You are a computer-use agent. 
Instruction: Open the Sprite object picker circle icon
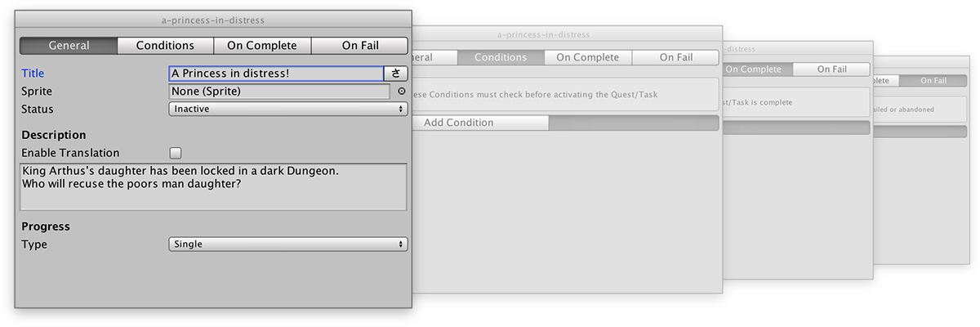[x=401, y=92]
